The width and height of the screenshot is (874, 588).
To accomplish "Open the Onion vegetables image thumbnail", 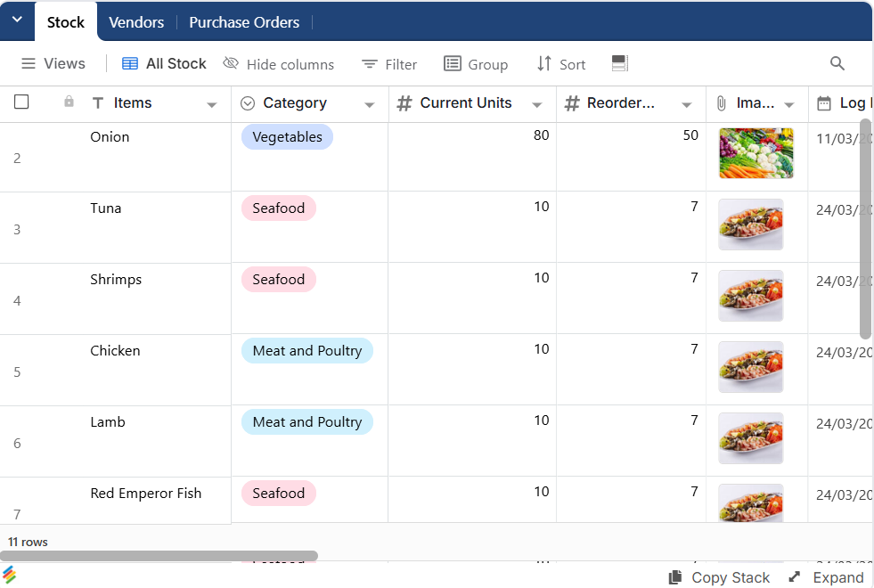I will (x=756, y=153).
